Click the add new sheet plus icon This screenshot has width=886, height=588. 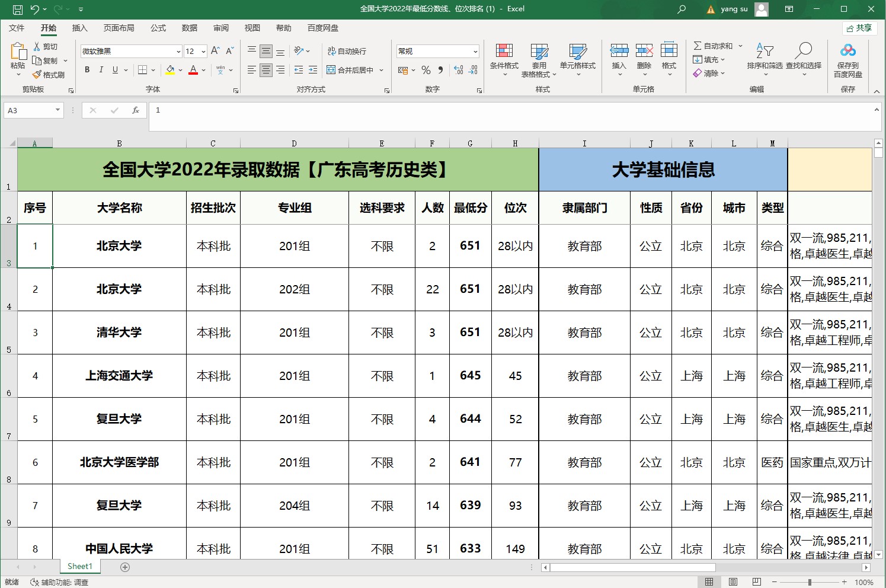point(125,567)
